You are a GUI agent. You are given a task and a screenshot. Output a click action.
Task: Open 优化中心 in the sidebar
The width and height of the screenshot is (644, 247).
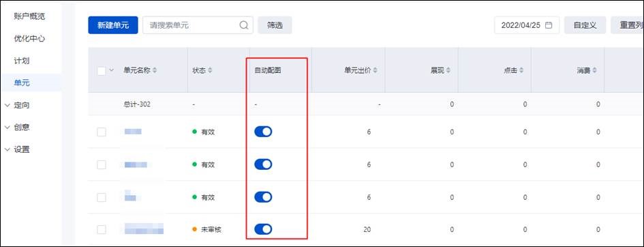(x=29, y=39)
